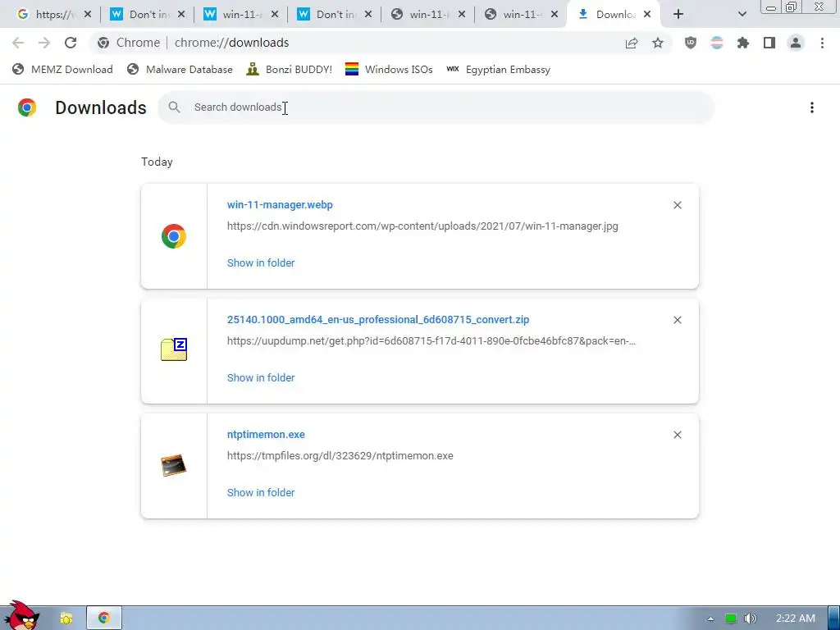The image size is (840, 630).
Task: Click the 2:22 AM taskbar clock
Action: [795, 619]
